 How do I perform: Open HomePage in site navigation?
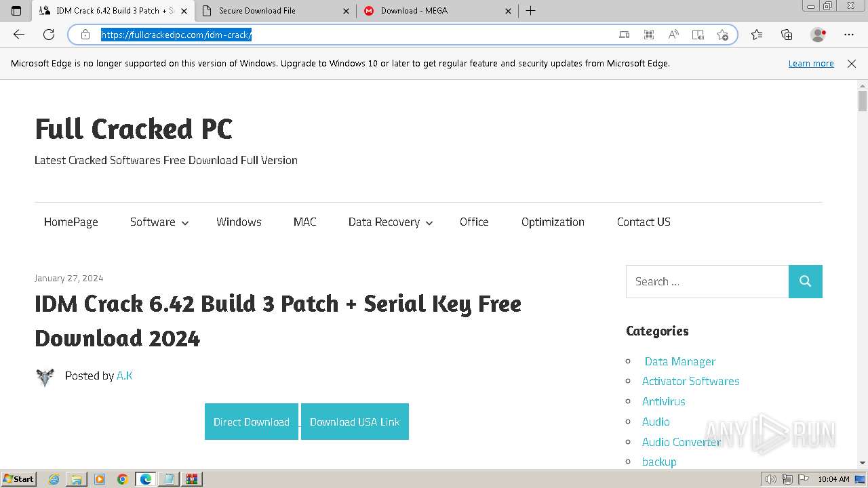[71, 222]
